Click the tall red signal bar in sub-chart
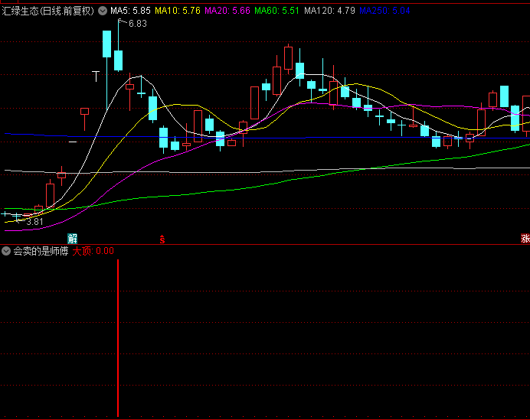 pyautogui.click(x=118, y=337)
